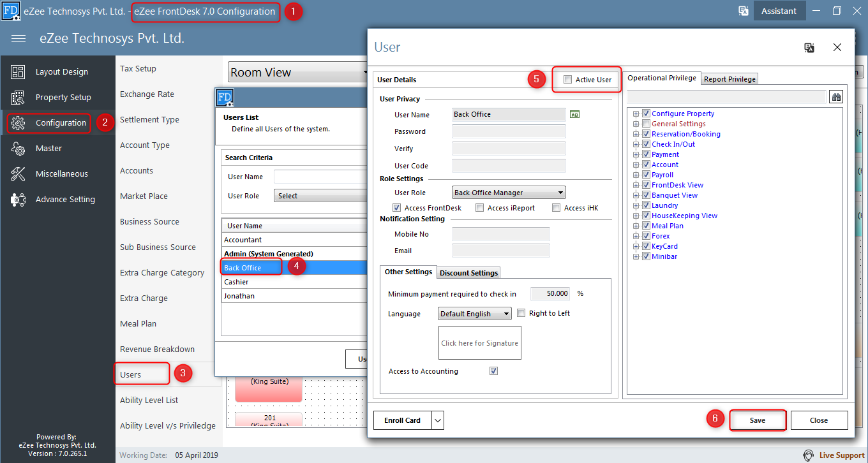Uncheck the Minibar privilege checkbox

[646, 256]
